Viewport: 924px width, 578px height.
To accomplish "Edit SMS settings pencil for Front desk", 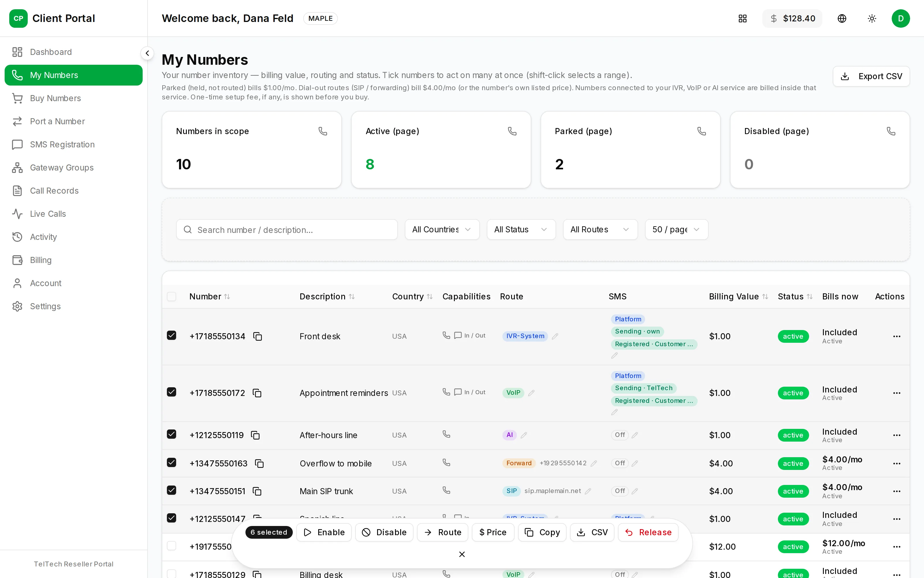I will (614, 355).
